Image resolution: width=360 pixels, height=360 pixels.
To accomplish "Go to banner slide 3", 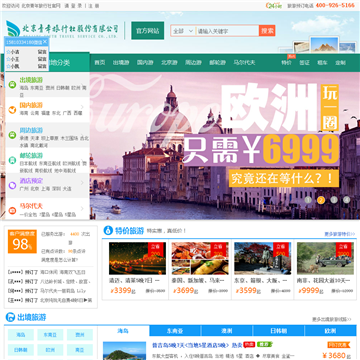I will pyautogui.click(x=334, y=200).
